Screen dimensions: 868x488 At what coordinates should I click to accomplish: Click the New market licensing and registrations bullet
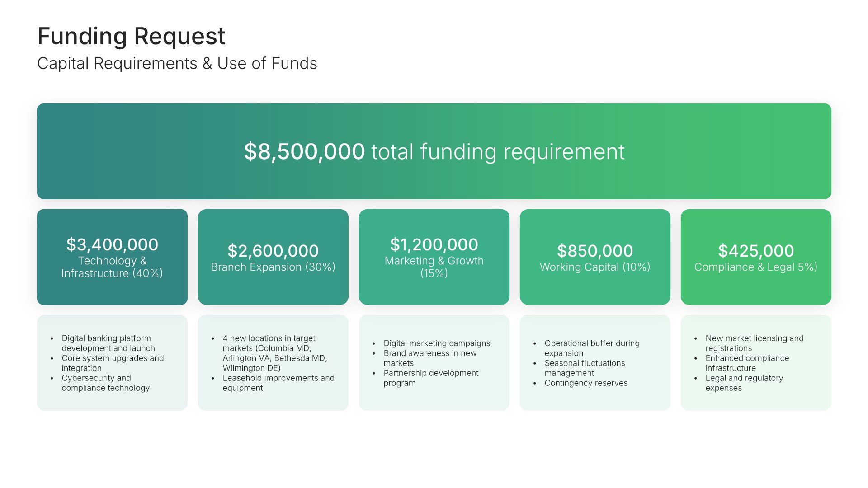pos(754,343)
